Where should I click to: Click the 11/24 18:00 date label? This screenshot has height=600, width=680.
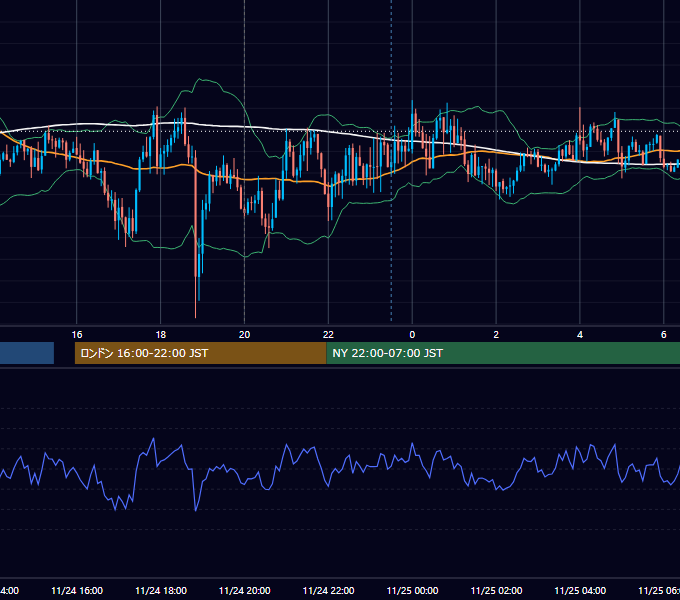161,590
